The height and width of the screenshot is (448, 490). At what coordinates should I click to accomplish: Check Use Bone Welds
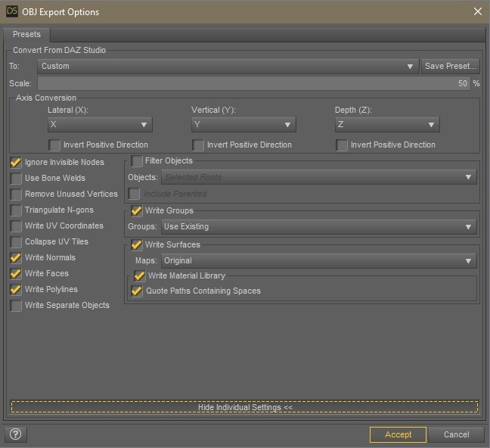tap(16, 179)
